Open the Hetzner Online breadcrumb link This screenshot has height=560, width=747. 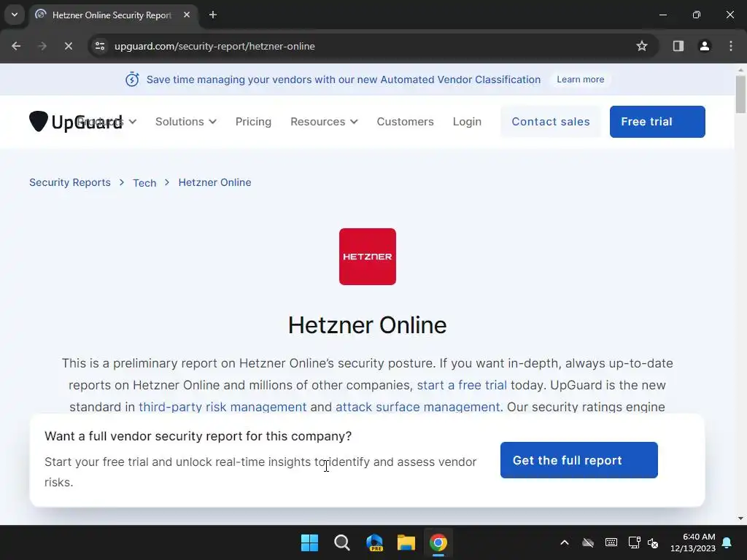215,182
